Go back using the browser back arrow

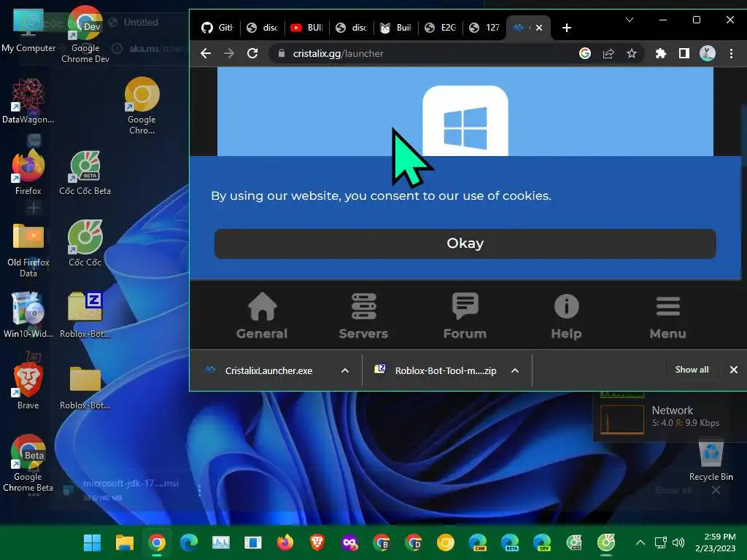(x=205, y=53)
